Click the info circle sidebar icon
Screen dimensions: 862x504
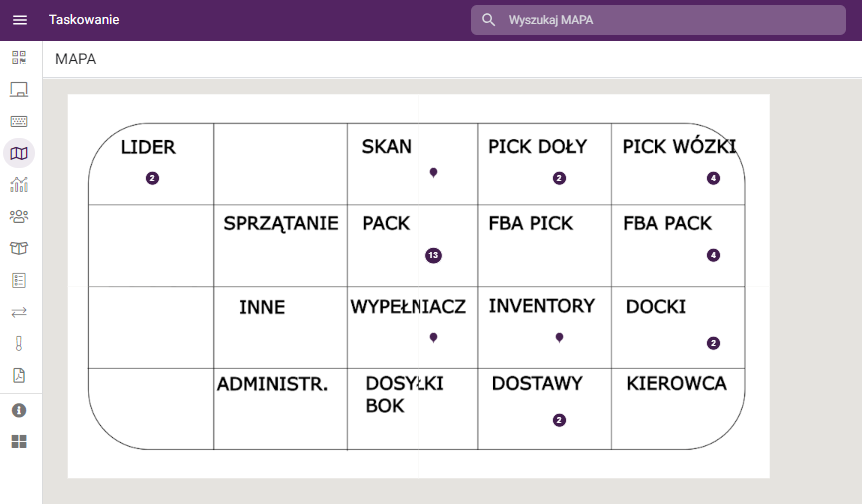[19, 410]
